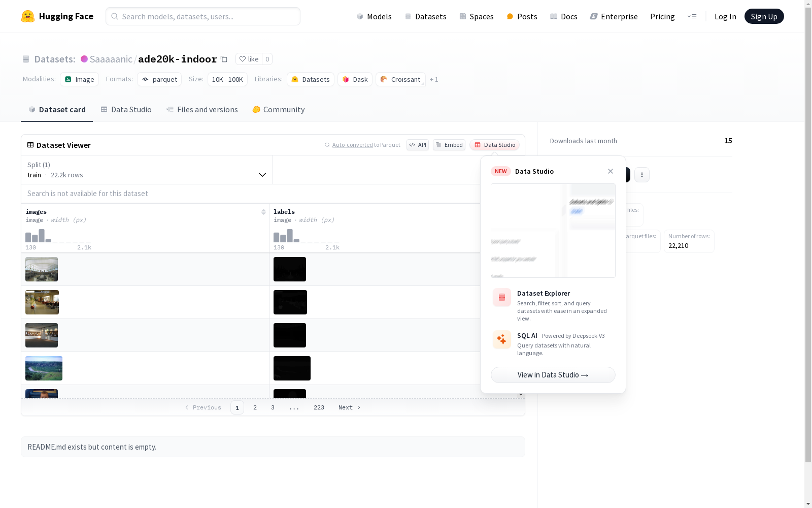Switch to the Data Studio tab
This screenshot has height=508, width=812.
[x=126, y=109]
